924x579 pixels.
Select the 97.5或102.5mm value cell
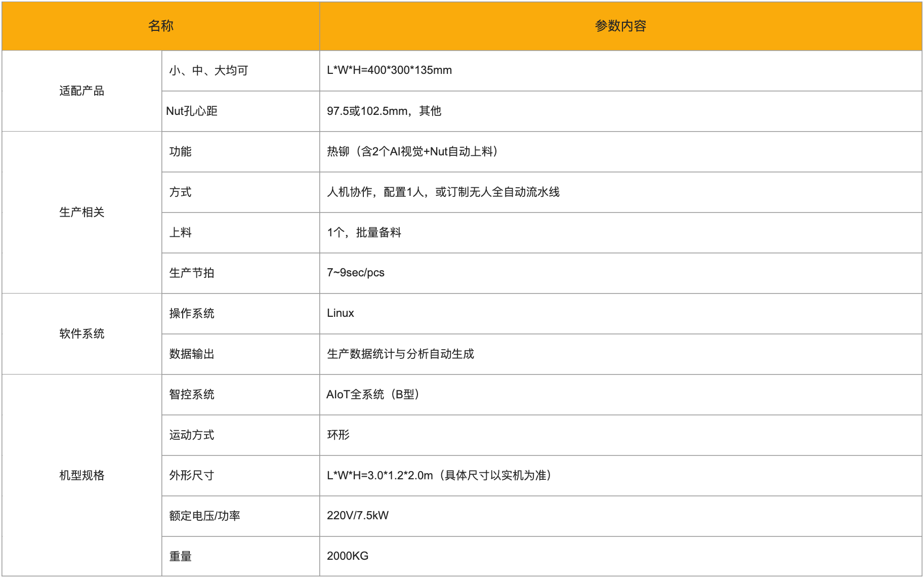[x=384, y=111]
